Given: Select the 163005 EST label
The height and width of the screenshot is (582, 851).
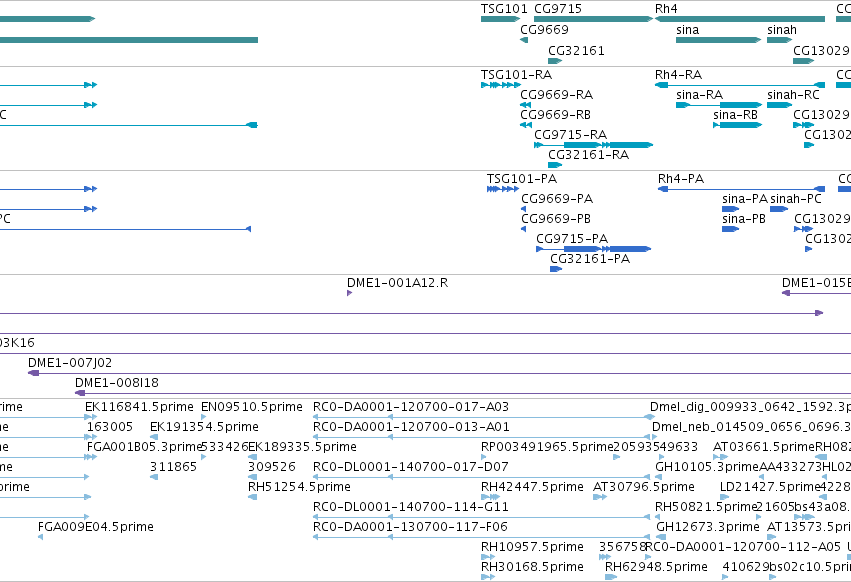Looking at the screenshot, I should click(x=110, y=427).
